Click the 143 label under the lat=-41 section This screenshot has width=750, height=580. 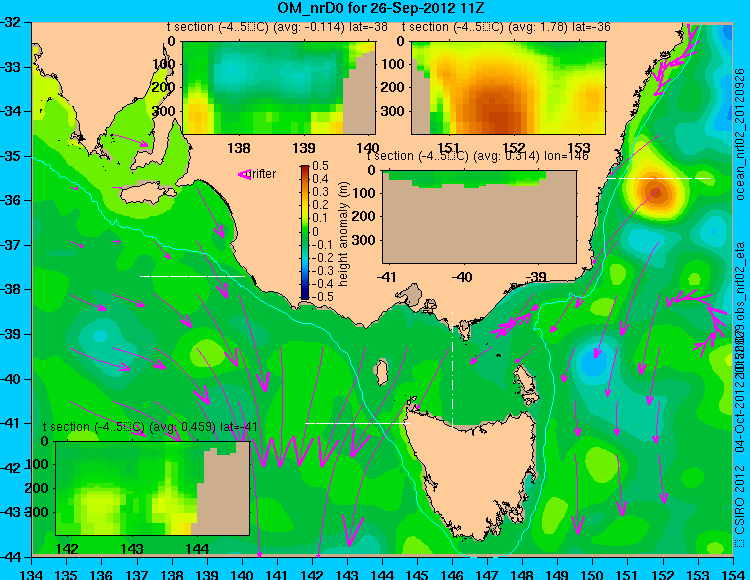coord(132,548)
